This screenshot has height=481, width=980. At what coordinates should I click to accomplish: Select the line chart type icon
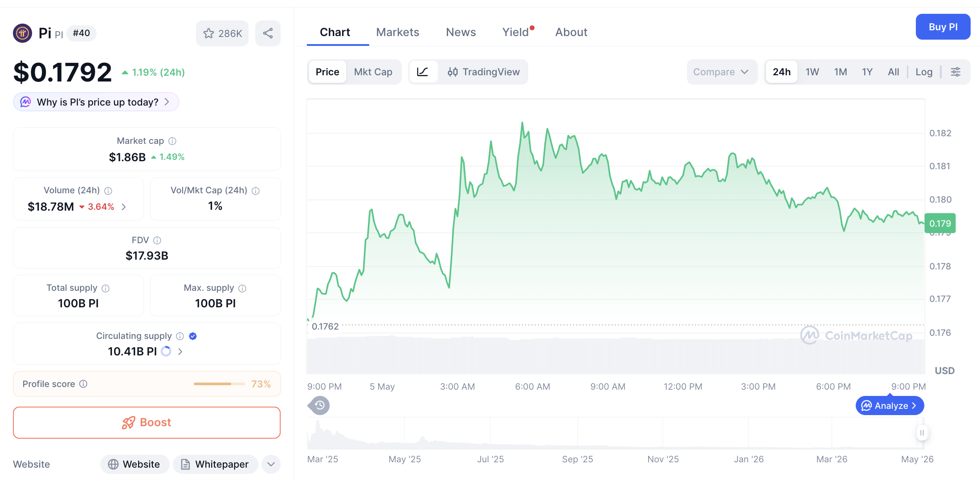click(x=423, y=72)
